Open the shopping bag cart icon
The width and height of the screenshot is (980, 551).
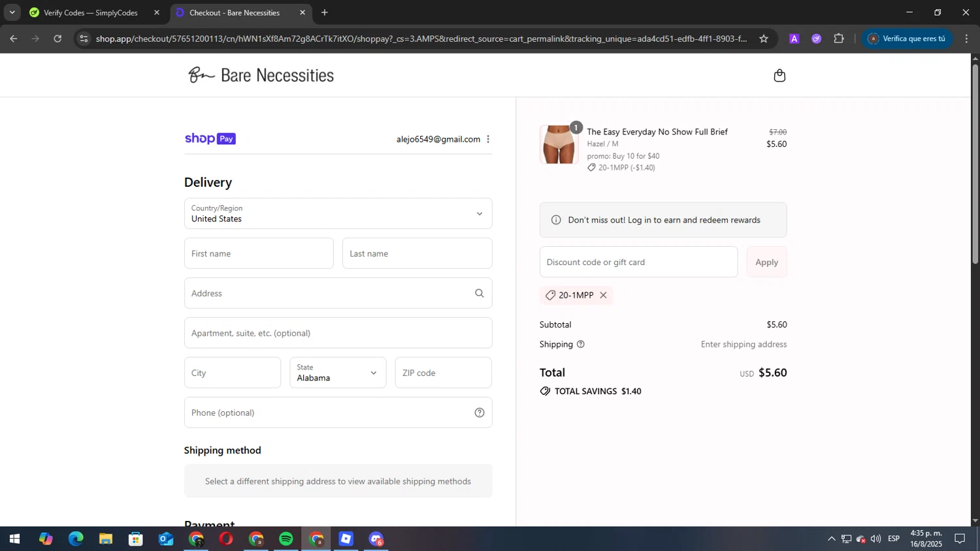tap(779, 76)
